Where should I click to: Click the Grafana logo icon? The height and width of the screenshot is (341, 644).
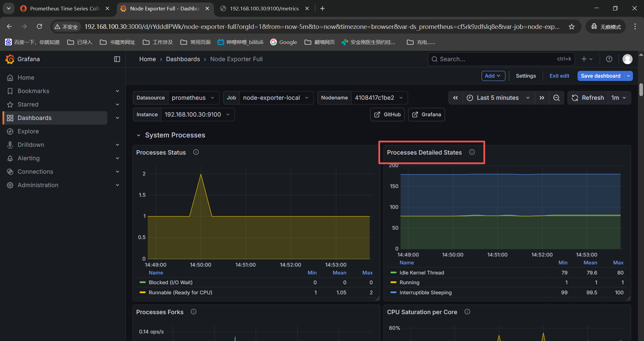click(10, 59)
